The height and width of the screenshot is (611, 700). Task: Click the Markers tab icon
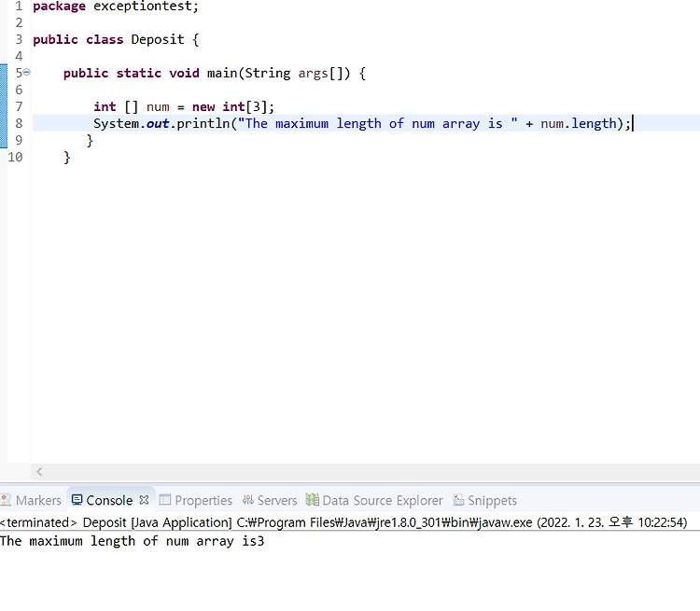click(x=6, y=500)
